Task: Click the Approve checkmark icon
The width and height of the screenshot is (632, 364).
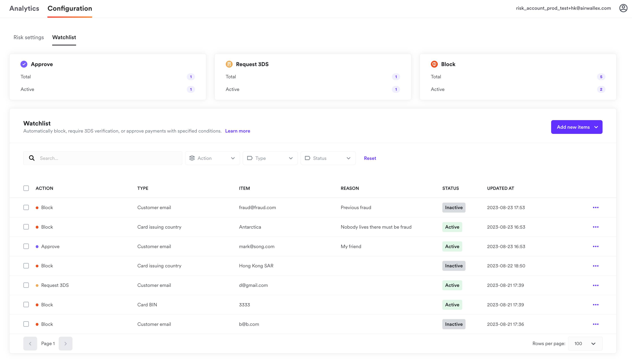Action: (x=24, y=64)
